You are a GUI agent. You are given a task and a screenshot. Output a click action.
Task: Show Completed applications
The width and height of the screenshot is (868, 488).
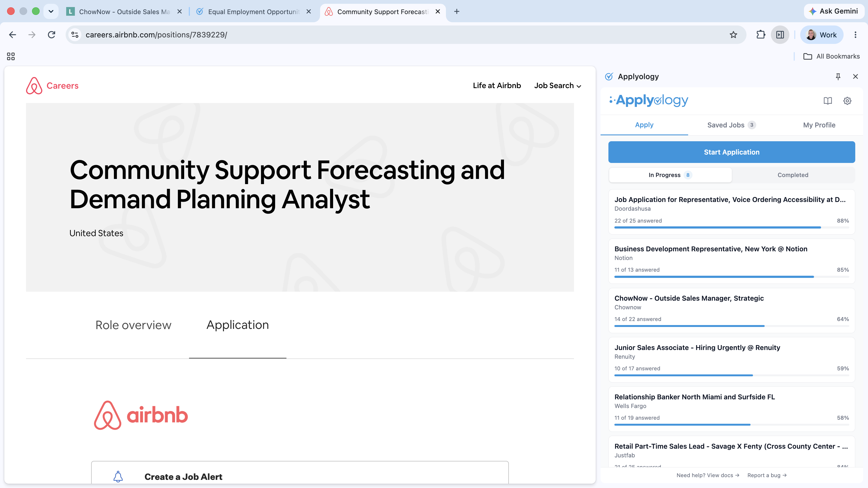point(793,175)
